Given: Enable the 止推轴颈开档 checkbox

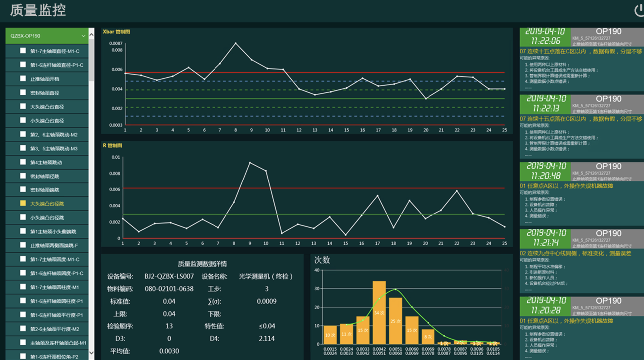Looking at the screenshot, I should [23, 78].
